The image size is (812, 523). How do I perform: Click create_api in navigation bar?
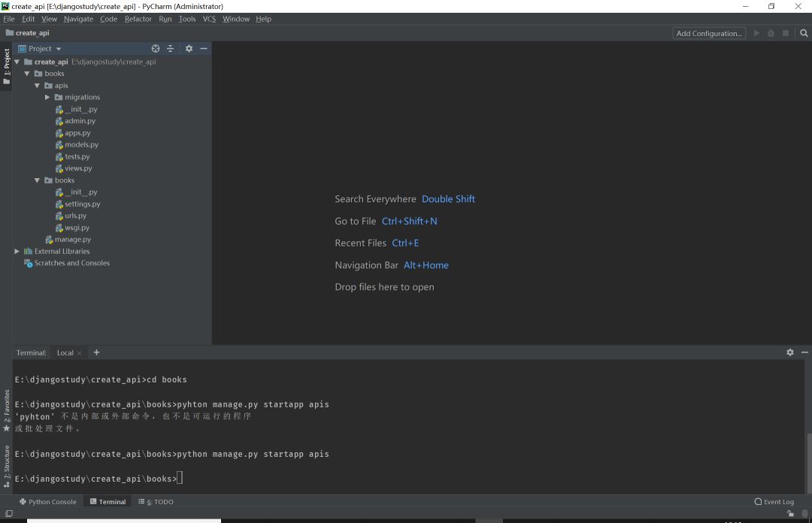(x=28, y=32)
